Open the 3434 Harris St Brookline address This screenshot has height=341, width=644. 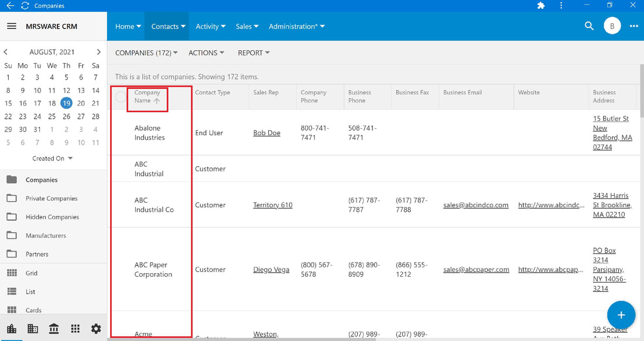(612, 205)
